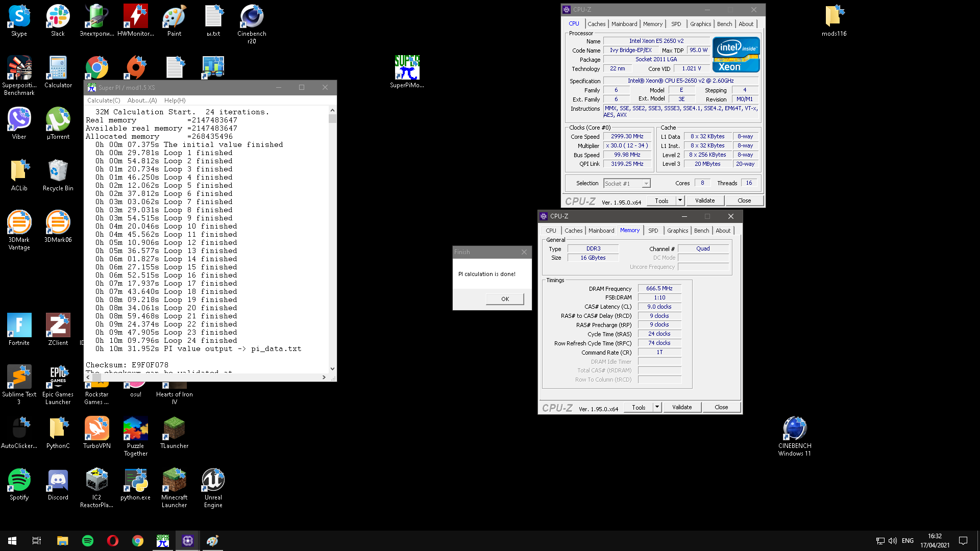
Task: Click Super PI horizontal scrollbar right arrow
Action: 324,377
